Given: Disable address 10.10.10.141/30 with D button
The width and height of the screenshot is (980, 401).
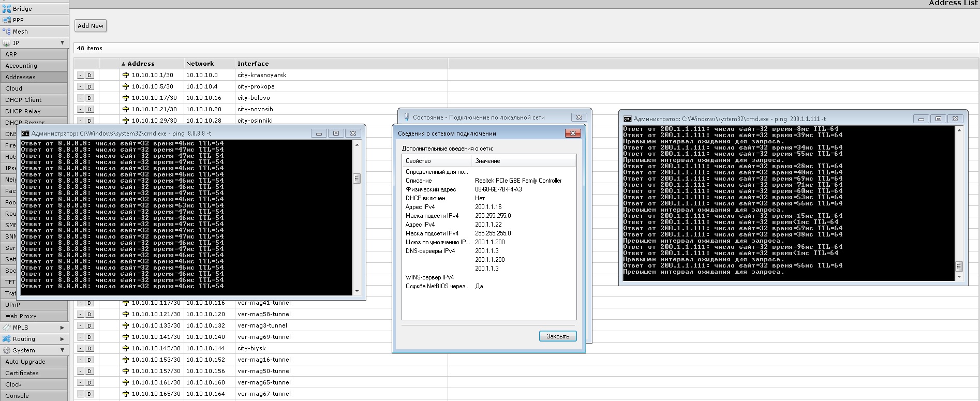Looking at the screenshot, I should pyautogui.click(x=90, y=337).
